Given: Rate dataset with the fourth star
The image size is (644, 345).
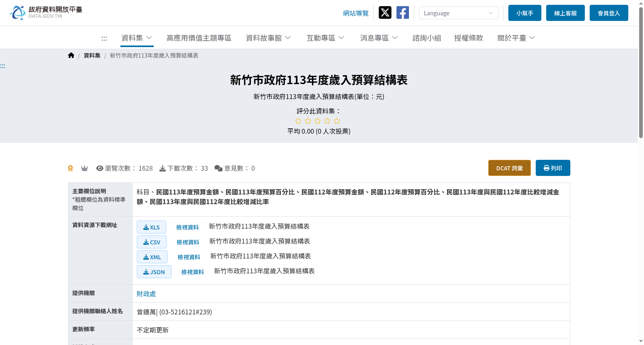Looking at the screenshot, I should click(x=327, y=121).
